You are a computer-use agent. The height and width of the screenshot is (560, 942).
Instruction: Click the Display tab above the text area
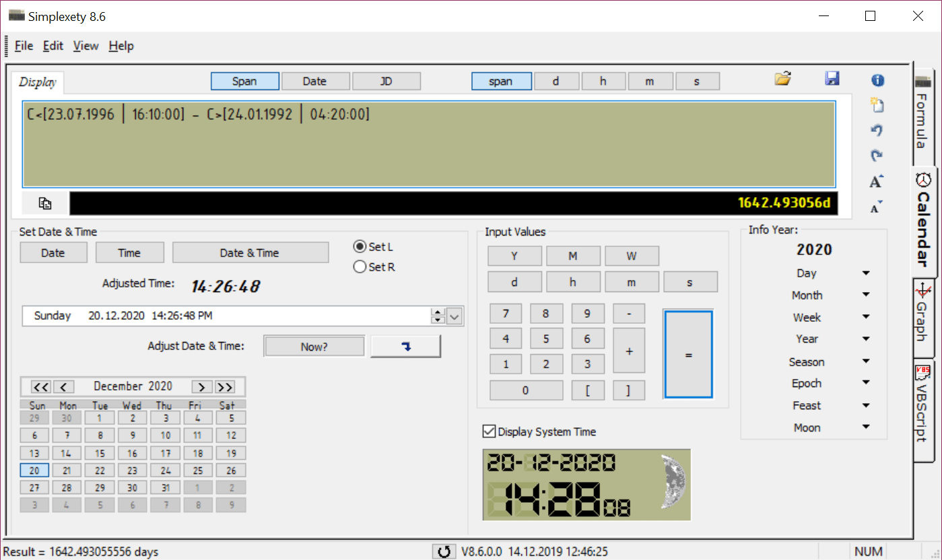pyautogui.click(x=38, y=82)
